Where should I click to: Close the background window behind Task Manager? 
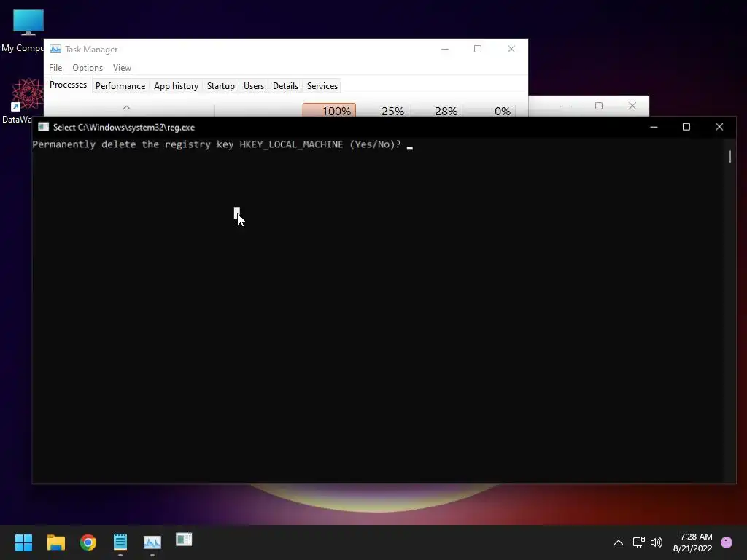pyautogui.click(x=632, y=106)
